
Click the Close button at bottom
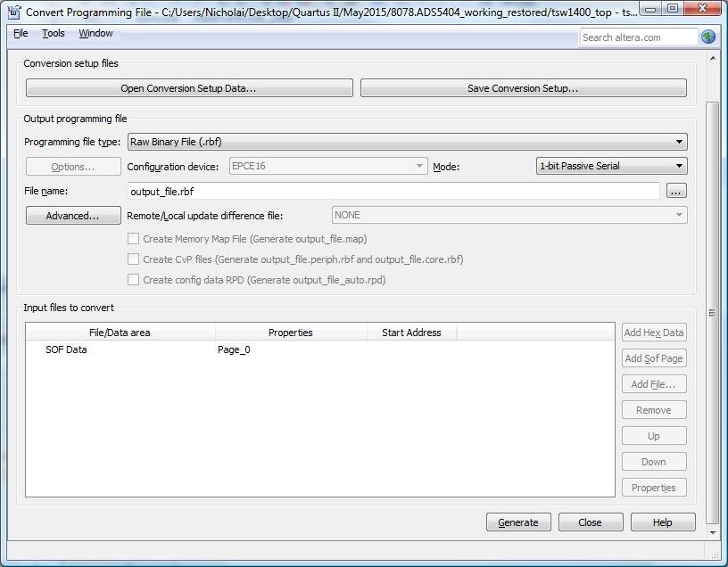point(590,522)
